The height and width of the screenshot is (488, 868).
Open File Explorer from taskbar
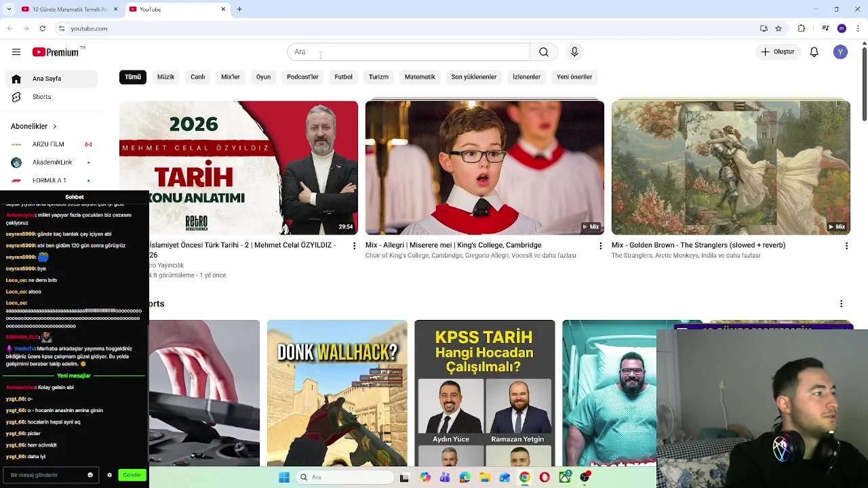(485, 477)
